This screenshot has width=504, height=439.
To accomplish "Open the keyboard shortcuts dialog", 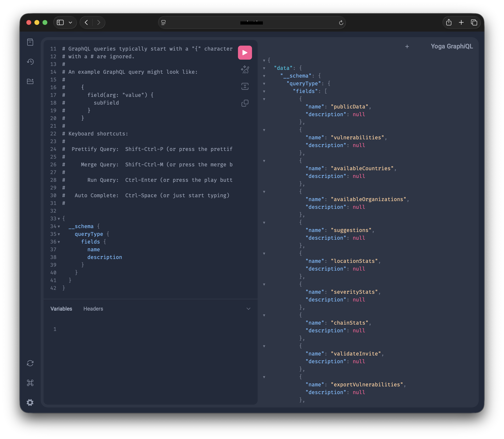I will pyautogui.click(x=30, y=383).
